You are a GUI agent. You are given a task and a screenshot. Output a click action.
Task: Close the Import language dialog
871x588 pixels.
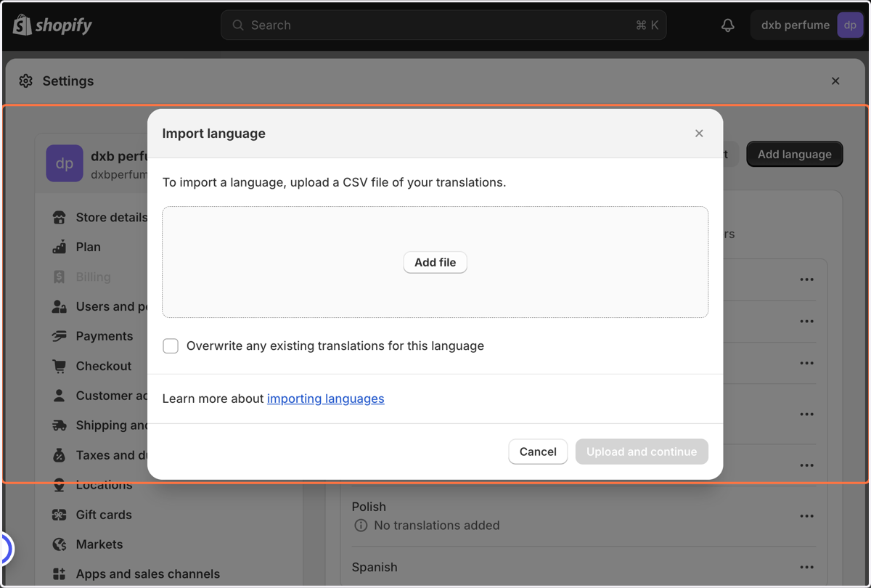point(699,134)
